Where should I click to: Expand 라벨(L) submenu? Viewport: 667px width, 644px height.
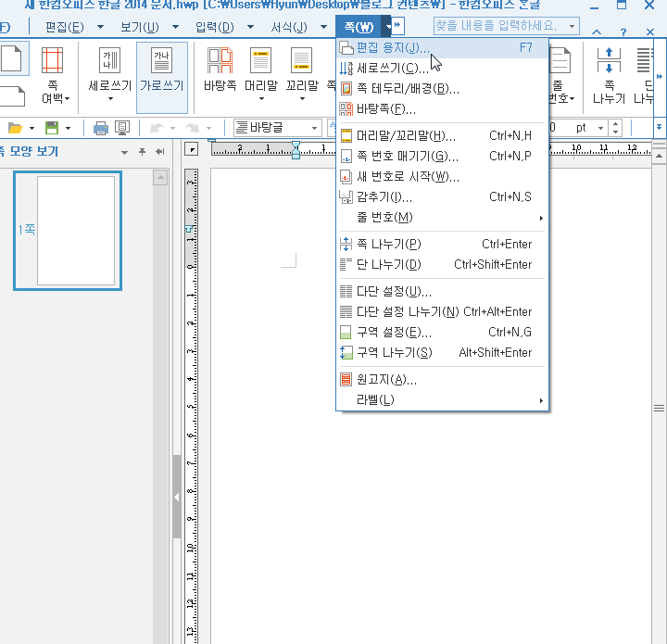point(442,400)
